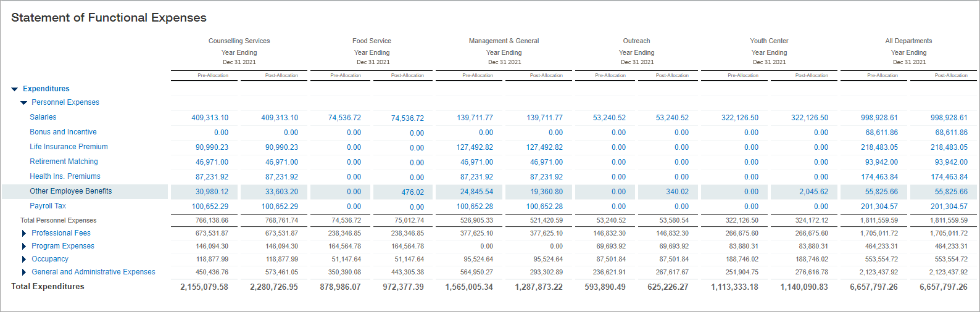This screenshot has width=980, height=312.
Task: Select the Retirement Matching row label
Action: (x=64, y=162)
